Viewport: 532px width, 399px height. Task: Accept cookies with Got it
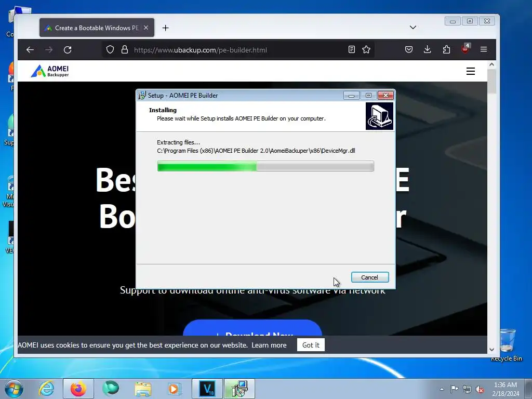pyautogui.click(x=311, y=345)
